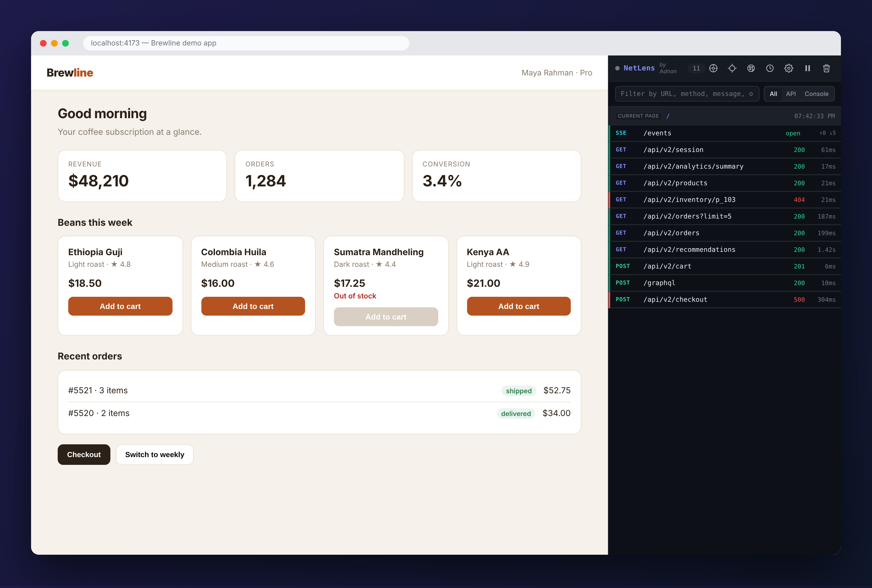Click the browser address bar
Viewport: 872px width, 588px height.
pos(246,43)
